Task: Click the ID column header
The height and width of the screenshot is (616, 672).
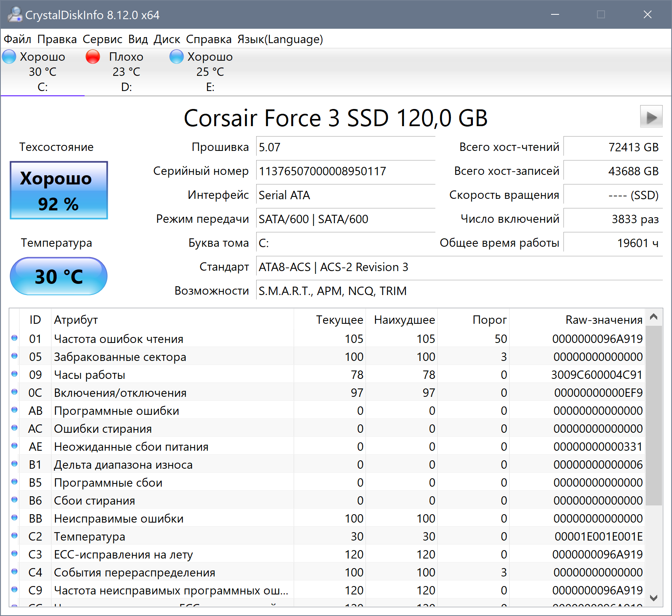Action: click(35, 320)
